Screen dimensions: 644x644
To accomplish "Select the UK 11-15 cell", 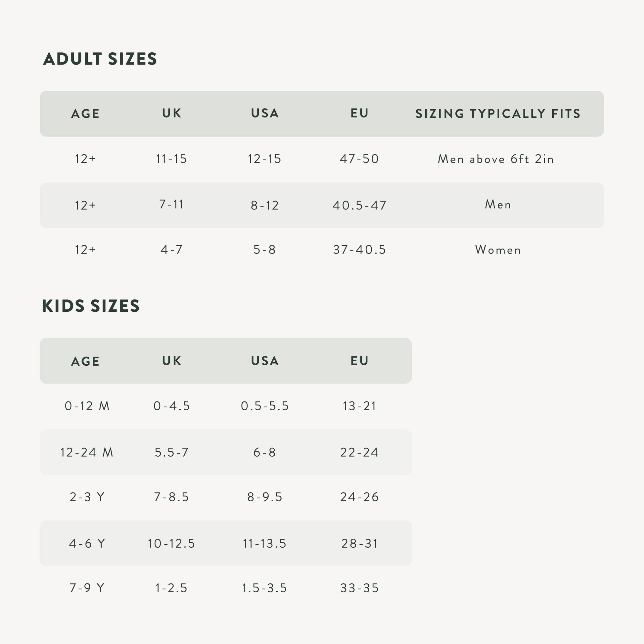I will [171, 159].
